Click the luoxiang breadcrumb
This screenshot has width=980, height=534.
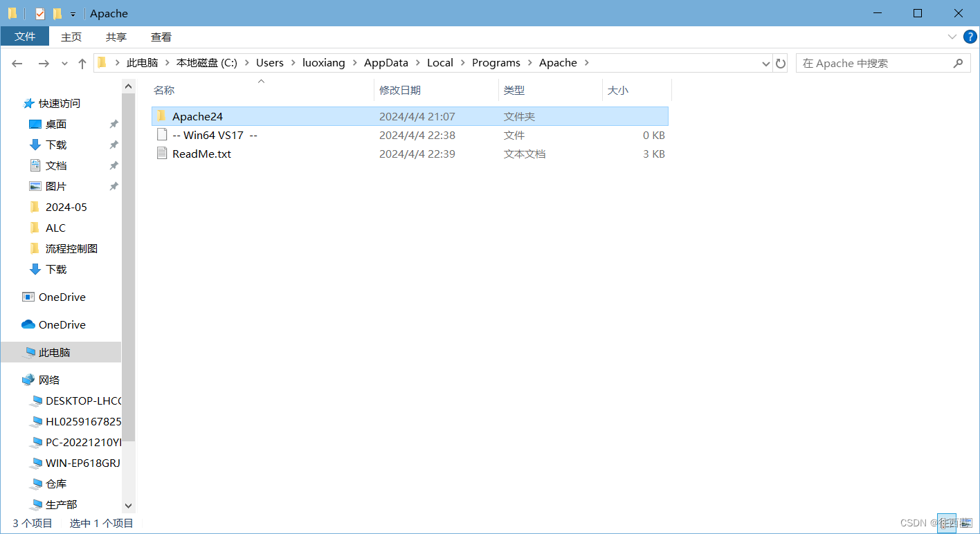[x=324, y=62]
